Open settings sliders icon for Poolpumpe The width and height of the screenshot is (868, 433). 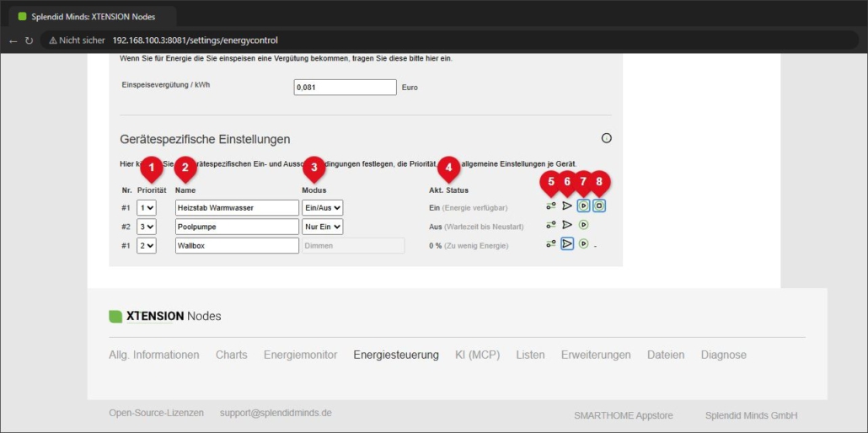(551, 225)
